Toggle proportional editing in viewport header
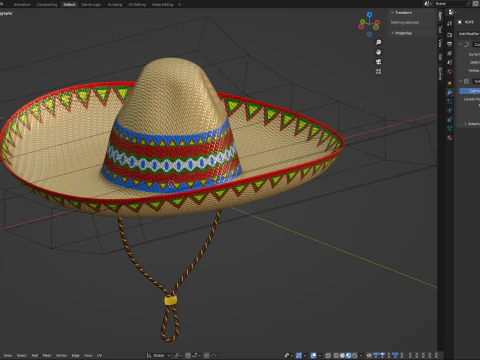 [x=207, y=355]
